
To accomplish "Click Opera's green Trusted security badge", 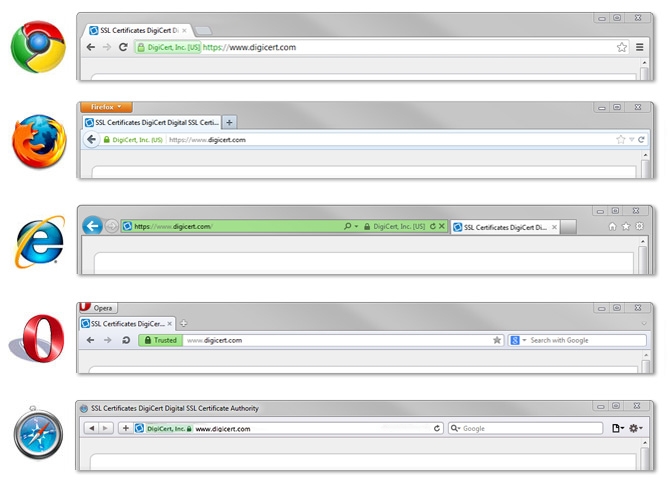I will [x=160, y=340].
